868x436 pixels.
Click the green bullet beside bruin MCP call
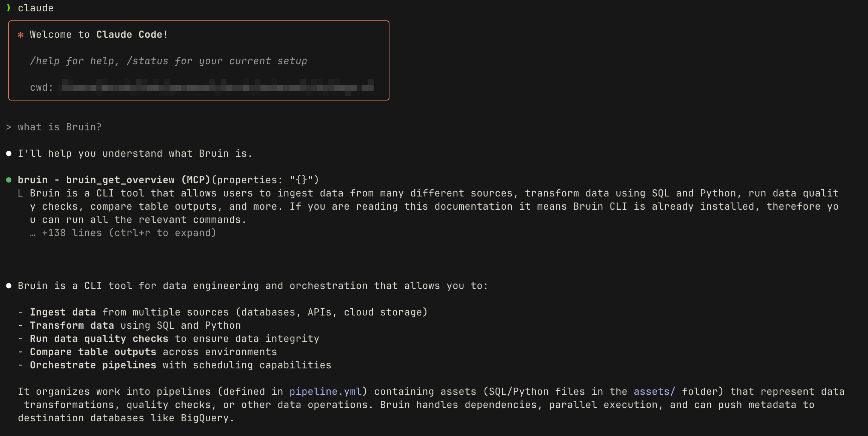tap(9, 180)
